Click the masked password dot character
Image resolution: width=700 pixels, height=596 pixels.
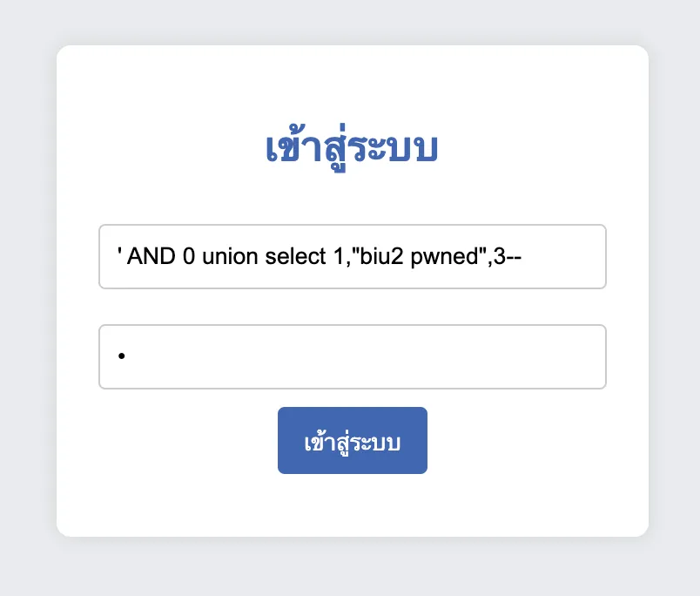point(122,356)
